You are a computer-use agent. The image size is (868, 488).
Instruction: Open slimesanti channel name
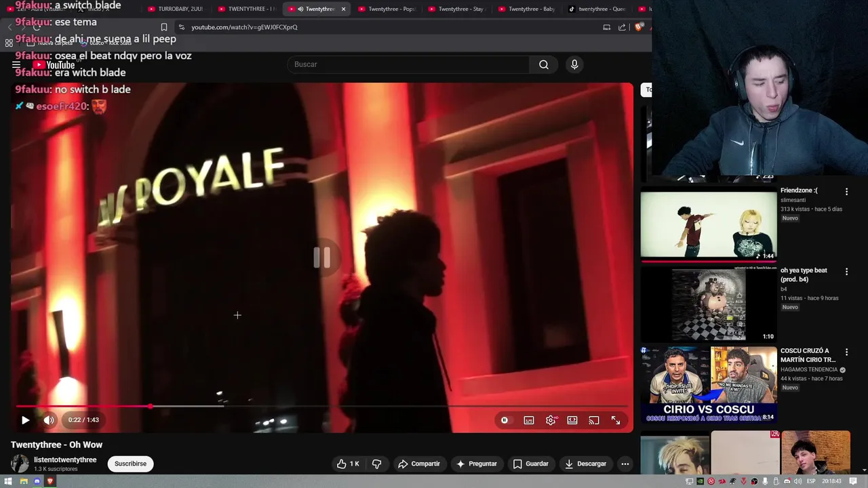tap(793, 200)
